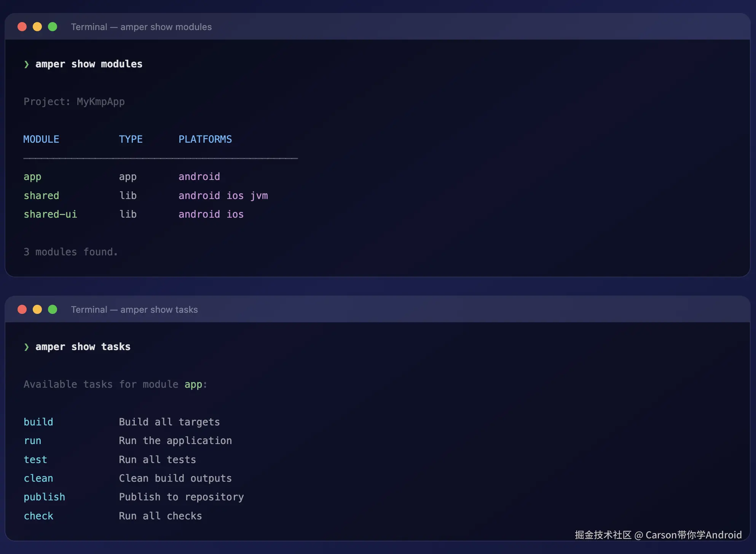Select the 'shared-ui' module name
The image size is (756, 554).
point(50,215)
